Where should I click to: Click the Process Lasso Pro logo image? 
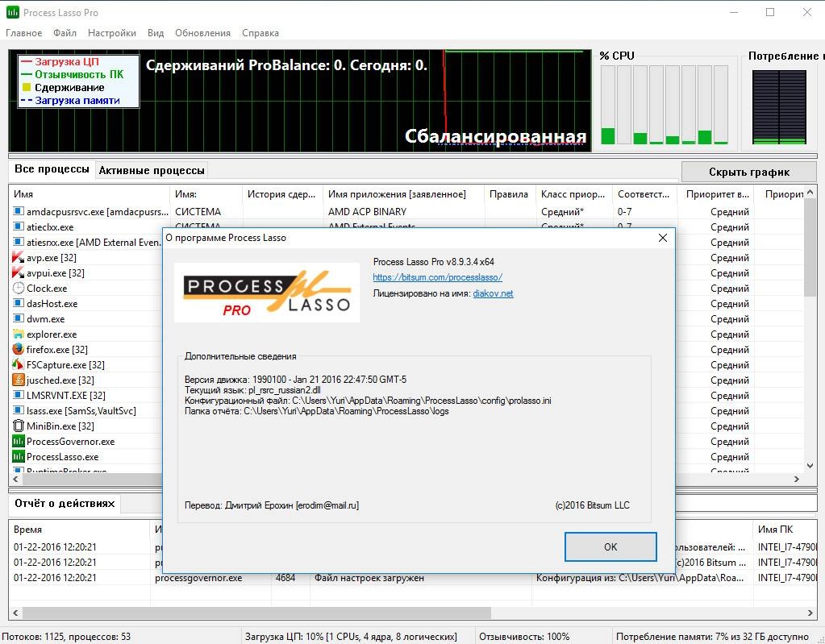click(267, 293)
